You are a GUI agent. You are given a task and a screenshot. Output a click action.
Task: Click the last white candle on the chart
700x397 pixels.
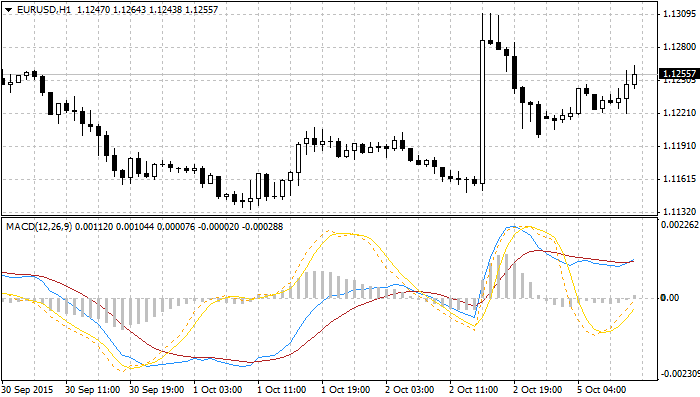pyautogui.click(x=634, y=79)
